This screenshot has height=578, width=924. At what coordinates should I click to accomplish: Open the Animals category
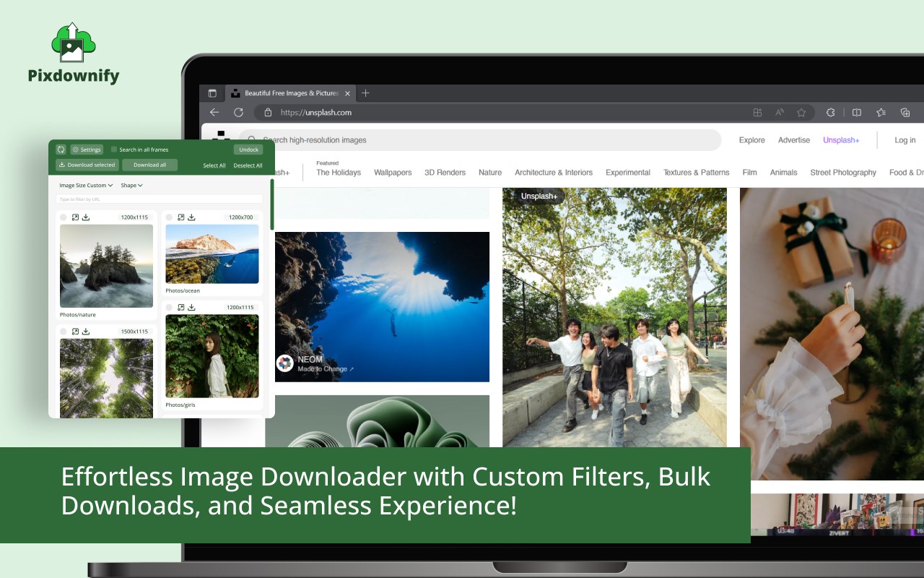pos(784,173)
